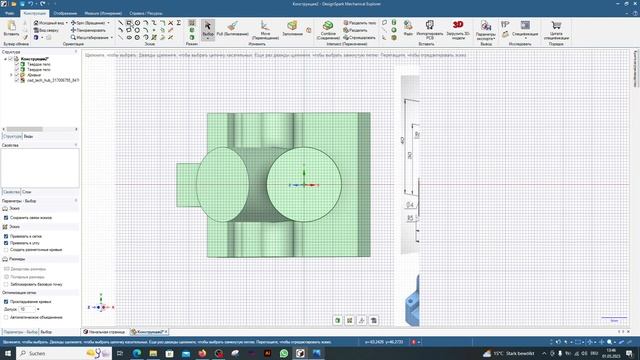Select the line sketch tool
640x360 pixels.
pyautogui.click(x=120, y=23)
